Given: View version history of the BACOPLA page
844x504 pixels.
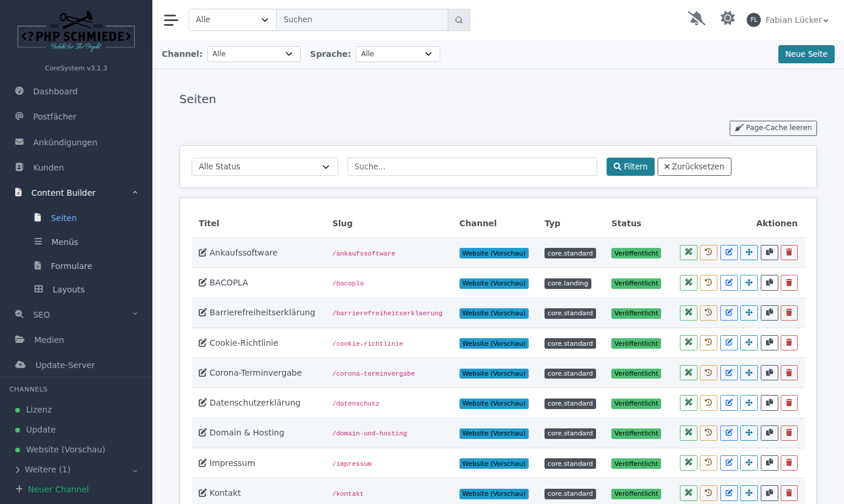Looking at the screenshot, I should pyautogui.click(x=709, y=282).
